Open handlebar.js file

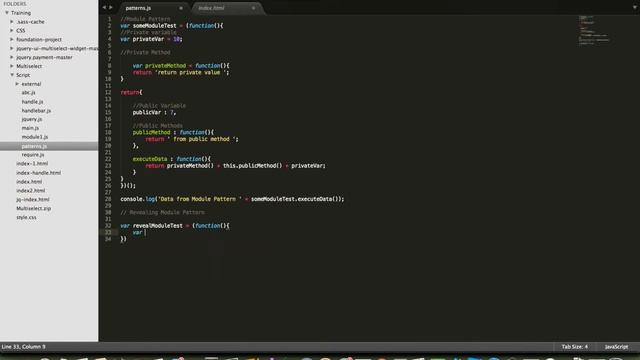[x=36, y=111]
